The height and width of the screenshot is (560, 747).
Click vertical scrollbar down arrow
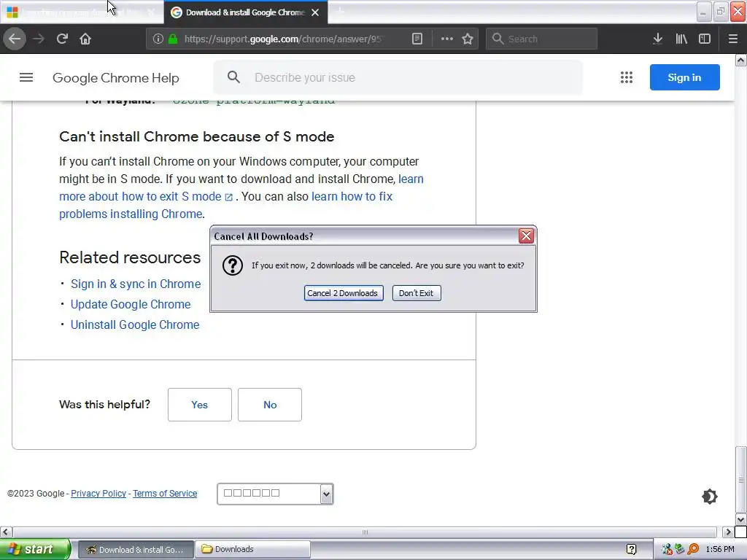pyautogui.click(x=741, y=519)
